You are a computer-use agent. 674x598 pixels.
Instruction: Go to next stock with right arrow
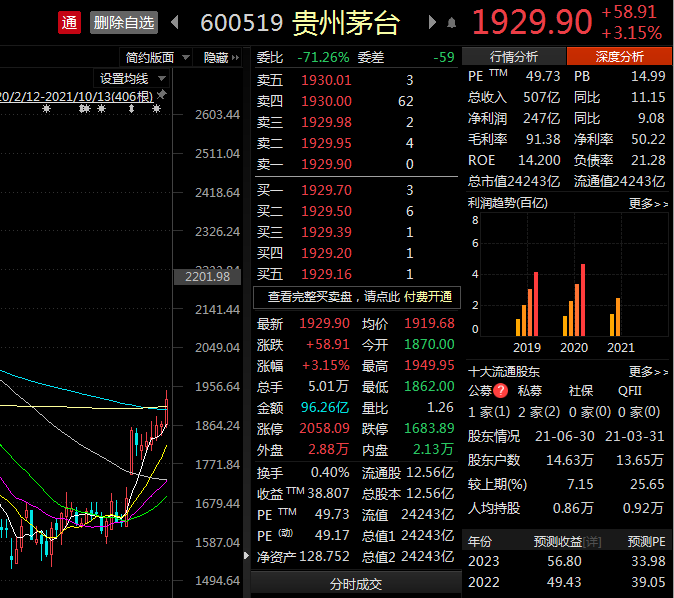point(432,22)
